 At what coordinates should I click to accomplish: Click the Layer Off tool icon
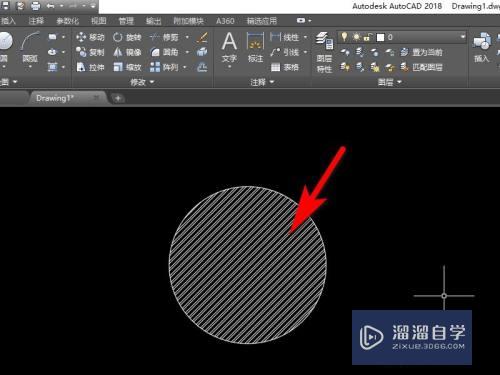(345, 52)
